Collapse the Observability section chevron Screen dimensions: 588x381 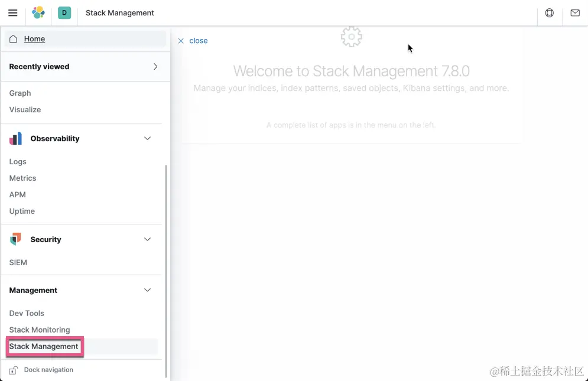147,138
